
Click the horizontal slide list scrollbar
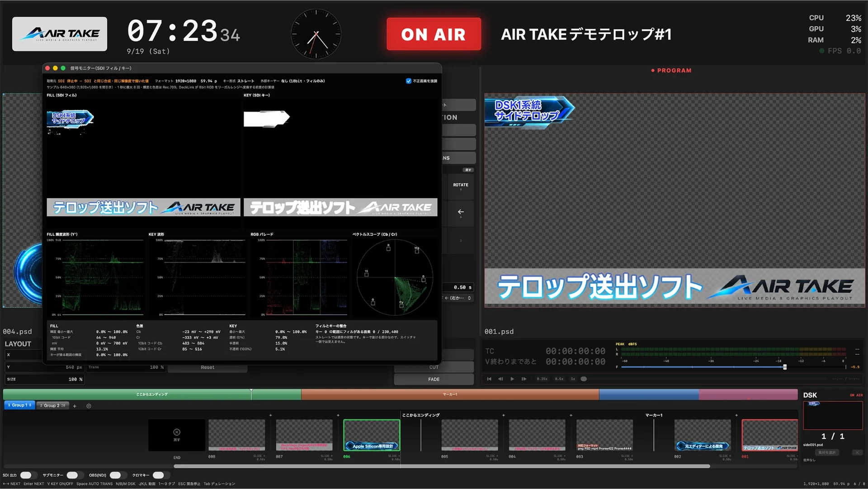(x=442, y=466)
